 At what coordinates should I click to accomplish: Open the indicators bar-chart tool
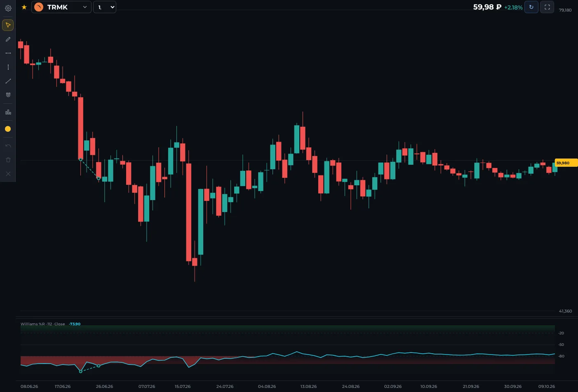tap(8, 112)
